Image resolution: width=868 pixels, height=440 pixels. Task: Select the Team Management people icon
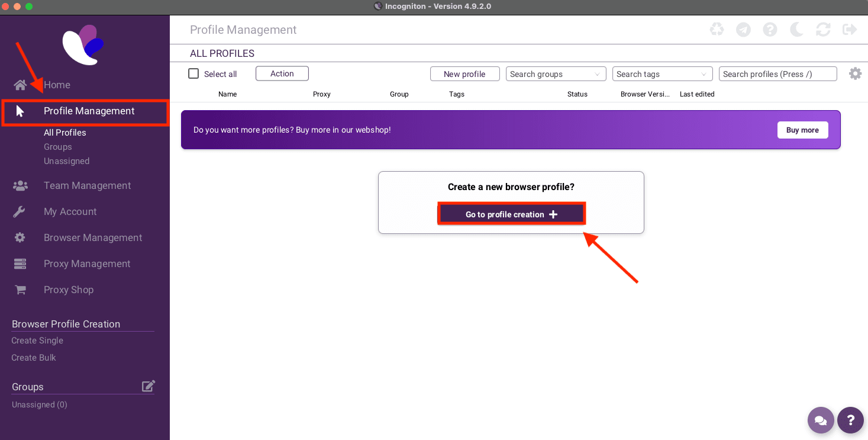pos(20,185)
